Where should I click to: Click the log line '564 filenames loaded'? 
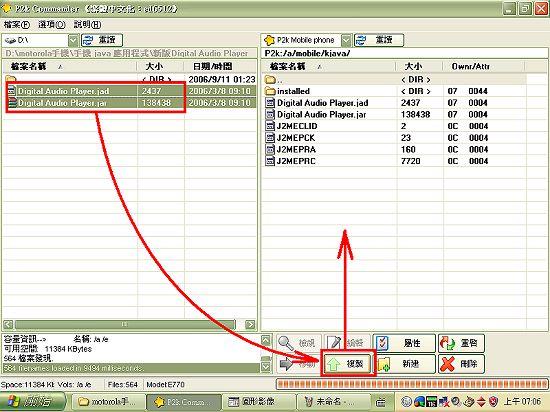[131, 368]
